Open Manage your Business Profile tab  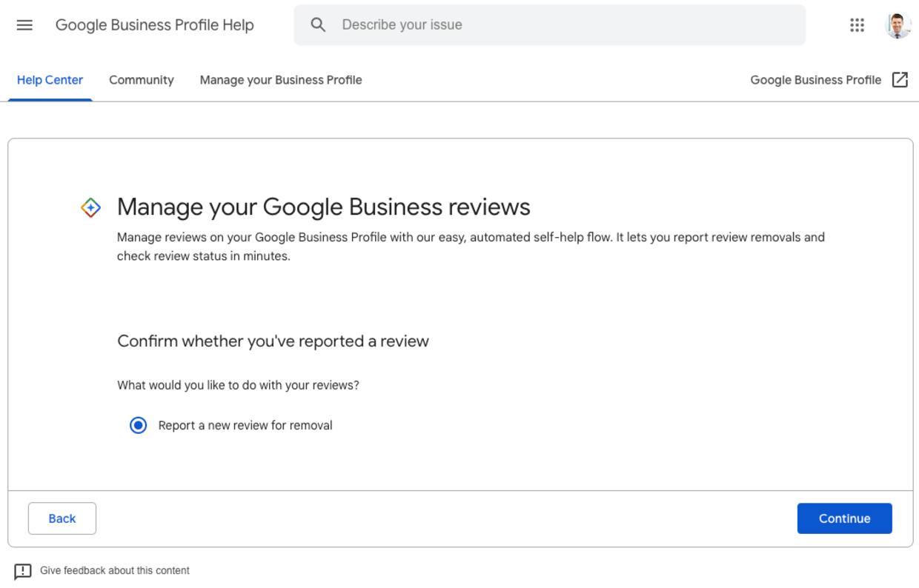pyautogui.click(x=281, y=80)
